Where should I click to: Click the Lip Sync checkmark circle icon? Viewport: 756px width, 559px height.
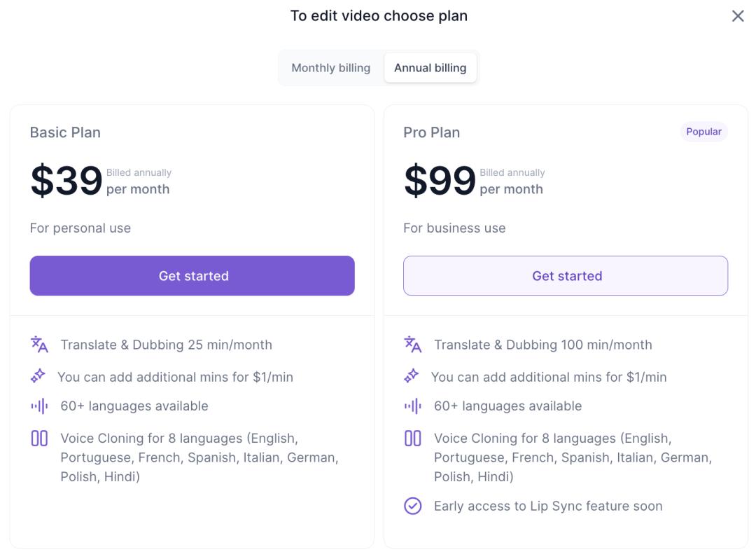[413, 506]
